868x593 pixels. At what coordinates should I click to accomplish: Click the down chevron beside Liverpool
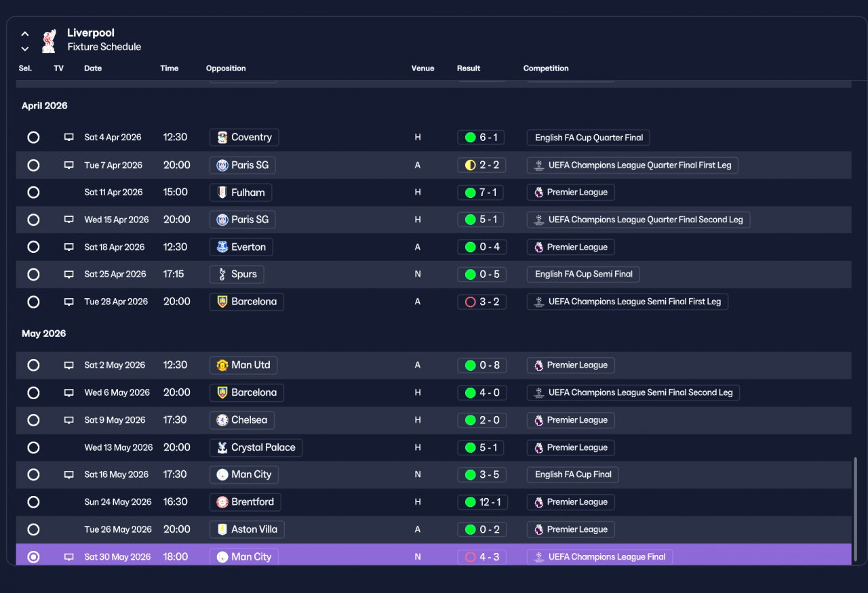click(x=25, y=49)
